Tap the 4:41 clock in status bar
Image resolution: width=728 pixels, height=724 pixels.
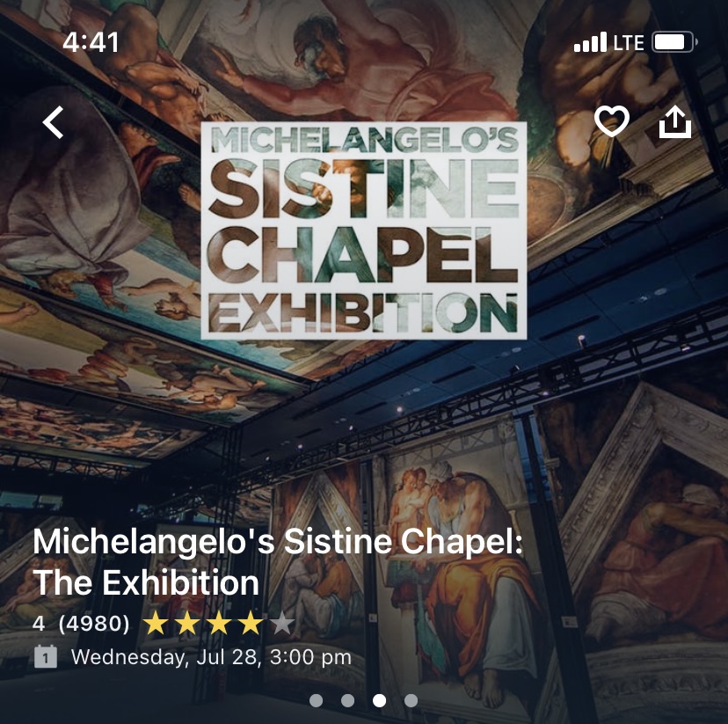click(x=91, y=42)
